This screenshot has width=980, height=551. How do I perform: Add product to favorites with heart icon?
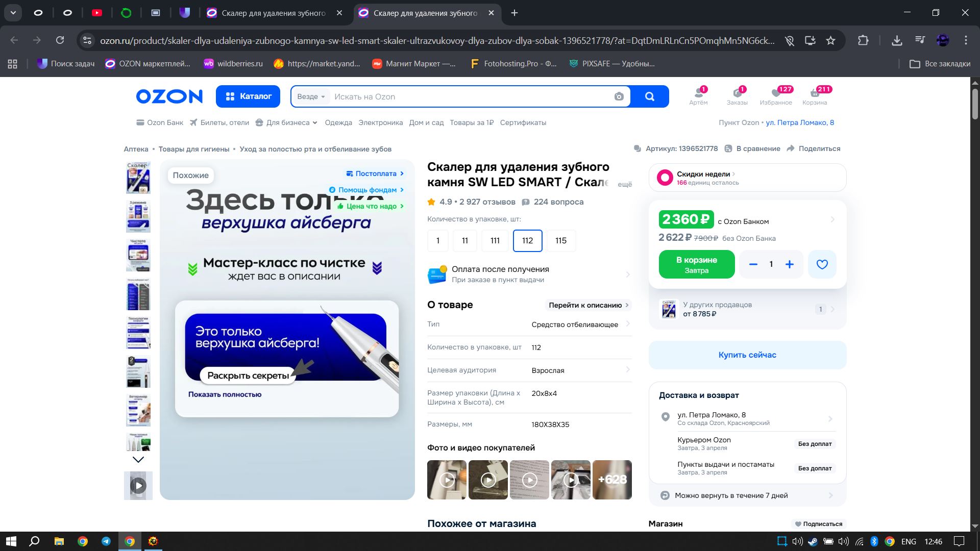point(822,264)
